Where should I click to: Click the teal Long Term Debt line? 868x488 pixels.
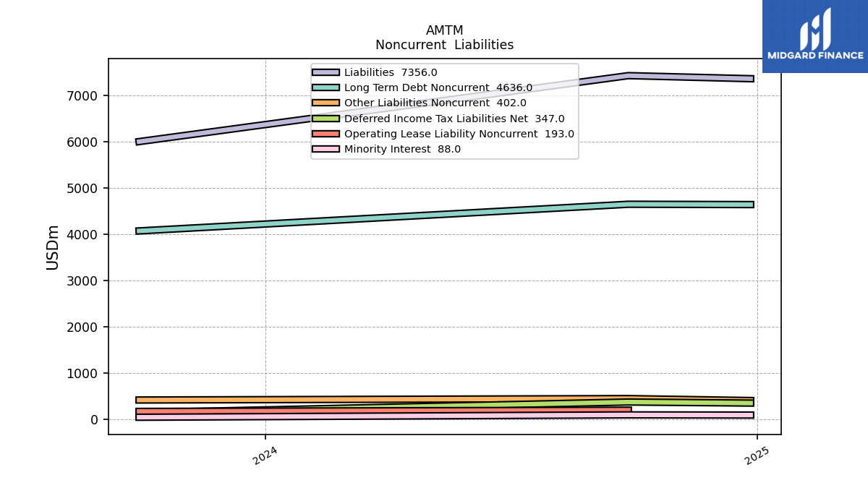(x=444, y=215)
